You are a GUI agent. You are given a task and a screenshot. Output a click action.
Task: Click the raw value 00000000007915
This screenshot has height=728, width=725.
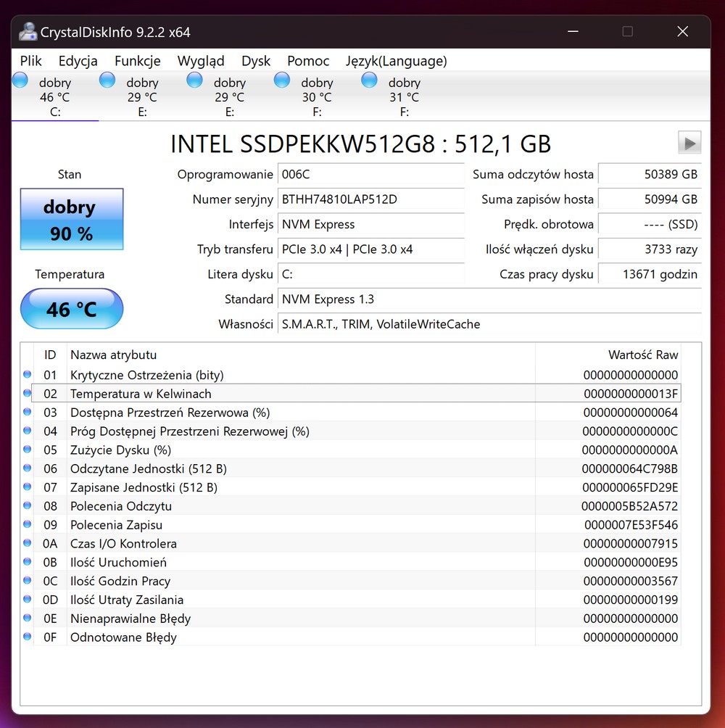(630, 543)
